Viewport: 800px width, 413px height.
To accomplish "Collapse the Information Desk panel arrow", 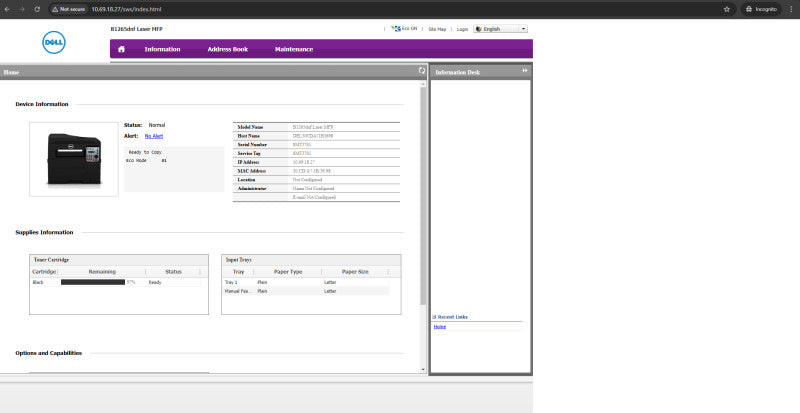I will 524,71.
